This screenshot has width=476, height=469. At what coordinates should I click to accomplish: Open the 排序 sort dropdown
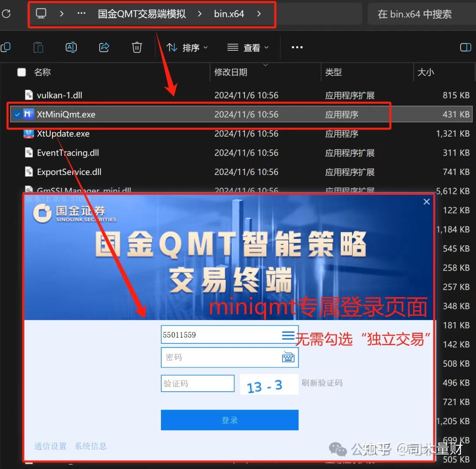click(x=187, y=47)
